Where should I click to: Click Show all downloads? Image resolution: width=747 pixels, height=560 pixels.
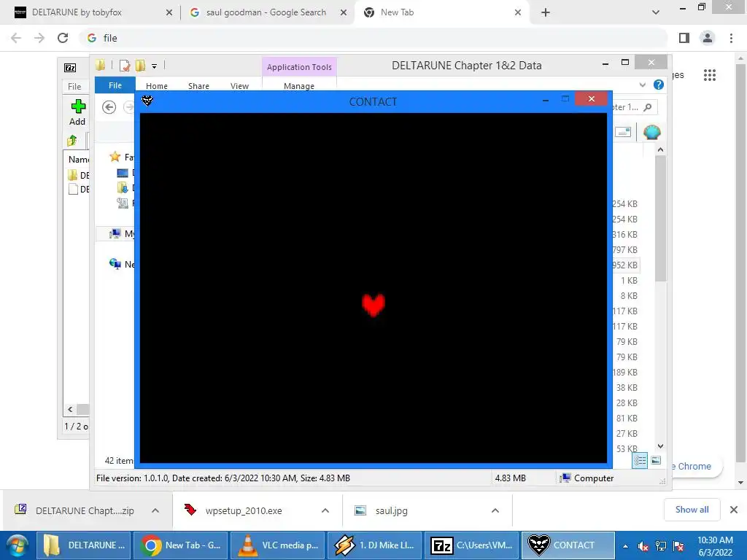[692, 510]
